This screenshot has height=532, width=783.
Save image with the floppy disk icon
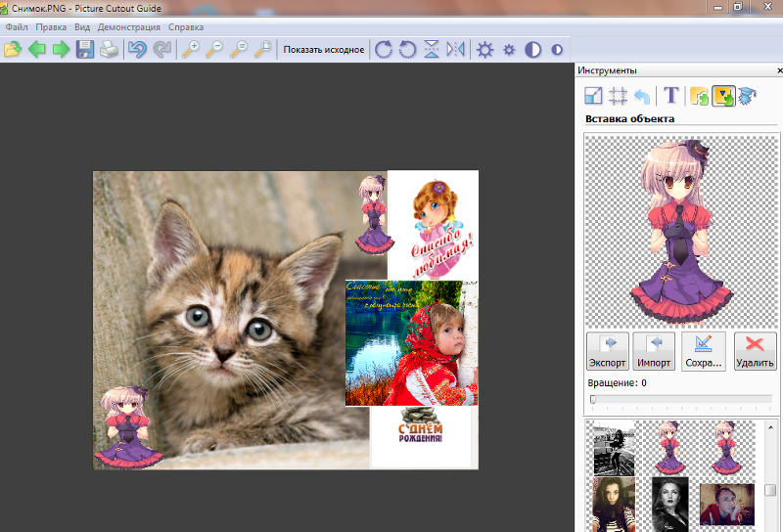[x=85, y=50]
